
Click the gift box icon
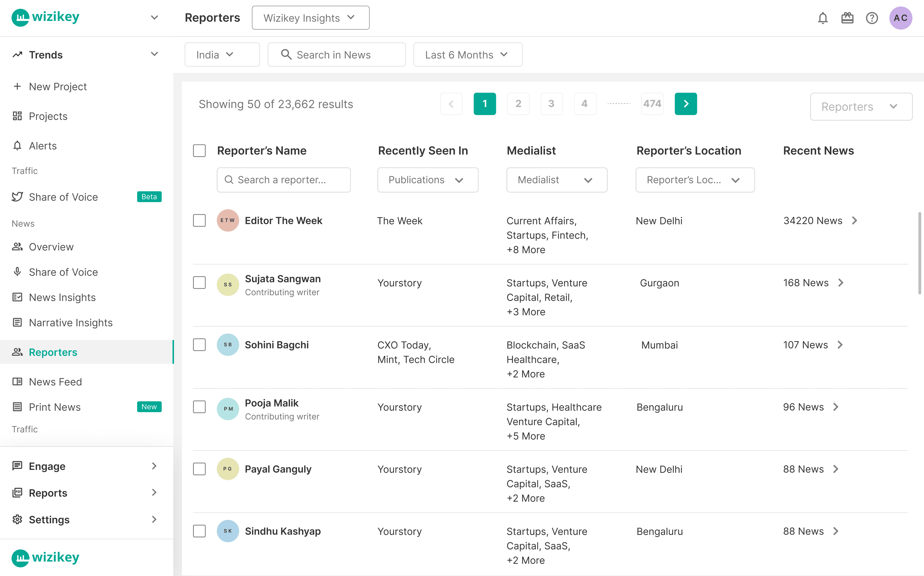click(x=847, y=18)
